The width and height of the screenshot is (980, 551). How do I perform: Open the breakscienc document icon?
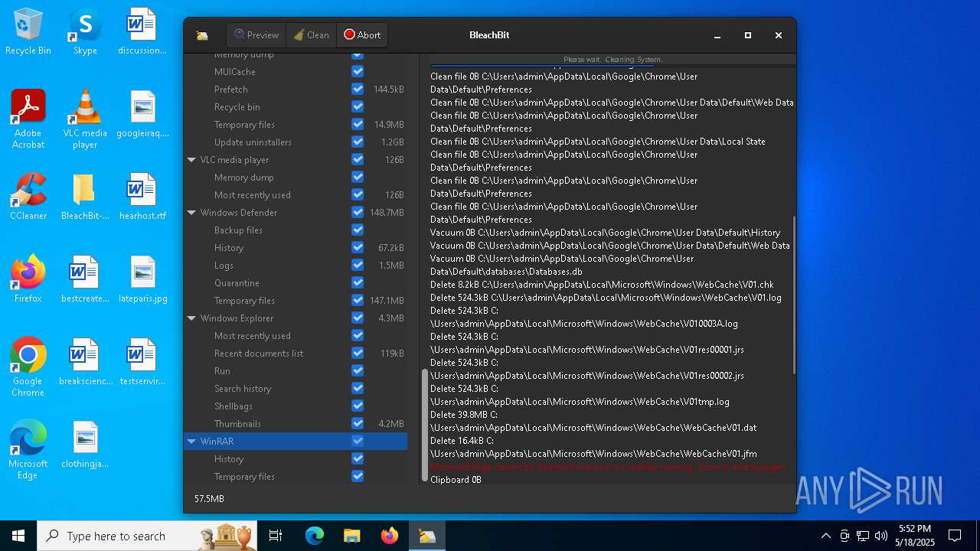tap(85, 362)
